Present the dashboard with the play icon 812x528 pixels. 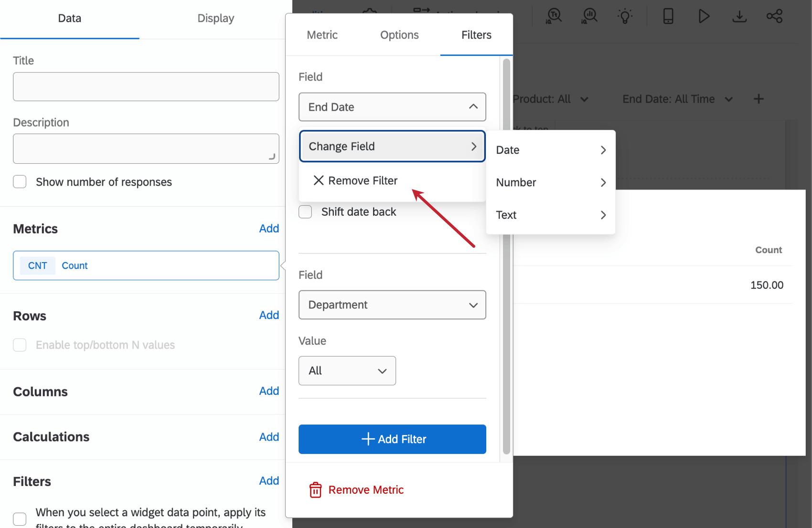tap(704, 16)
